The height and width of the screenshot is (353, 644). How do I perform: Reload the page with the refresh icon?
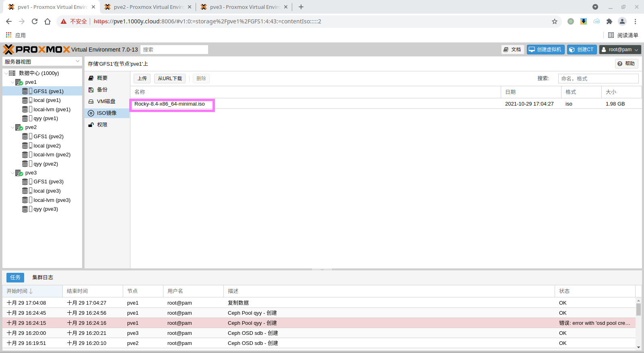35,21
